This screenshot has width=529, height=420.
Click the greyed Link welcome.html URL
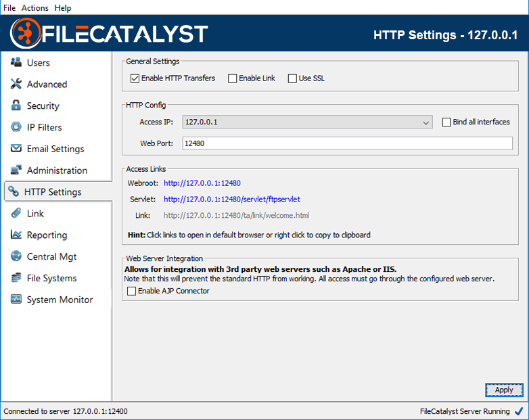(x=237, y=216)
